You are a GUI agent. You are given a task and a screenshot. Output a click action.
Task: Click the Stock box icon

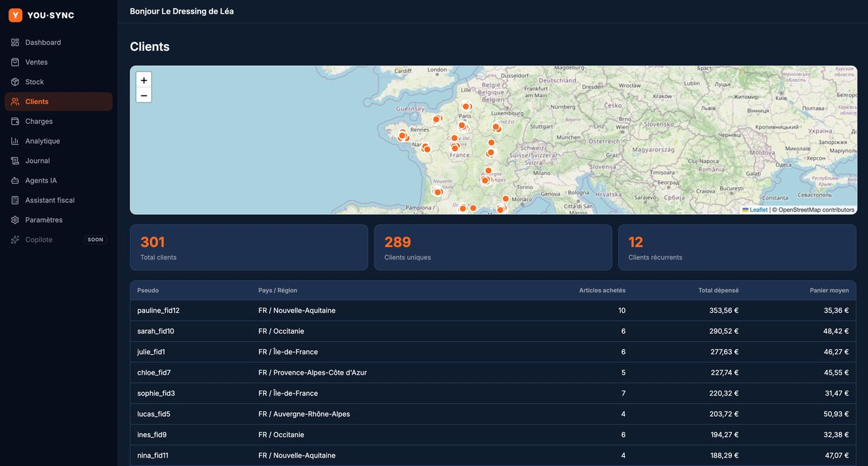(15, 82)
